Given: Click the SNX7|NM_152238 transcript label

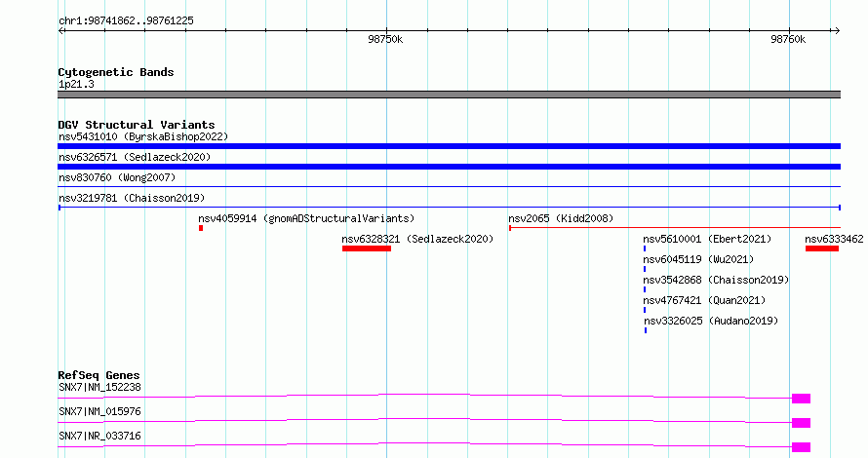Looking at the screenshot, I should coord(99,387).
